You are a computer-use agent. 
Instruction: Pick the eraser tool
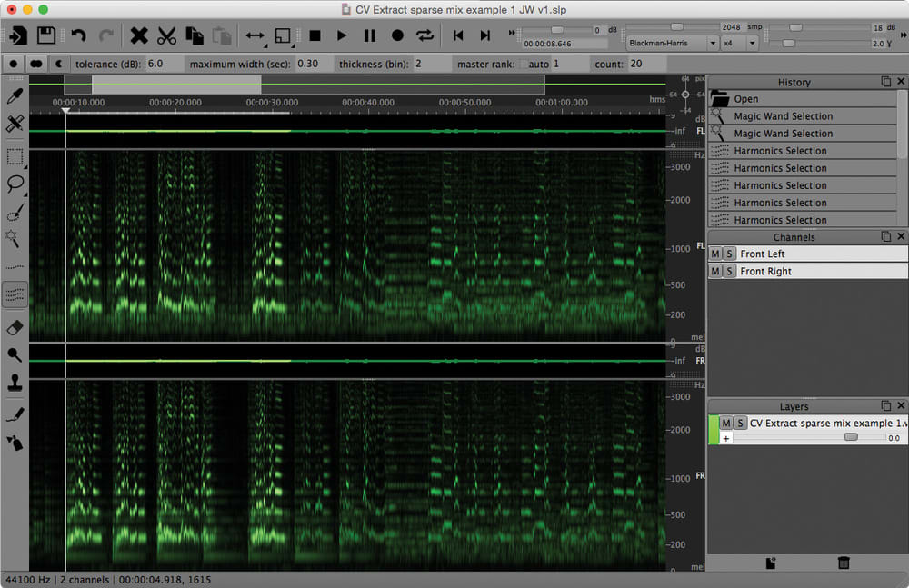15,328
